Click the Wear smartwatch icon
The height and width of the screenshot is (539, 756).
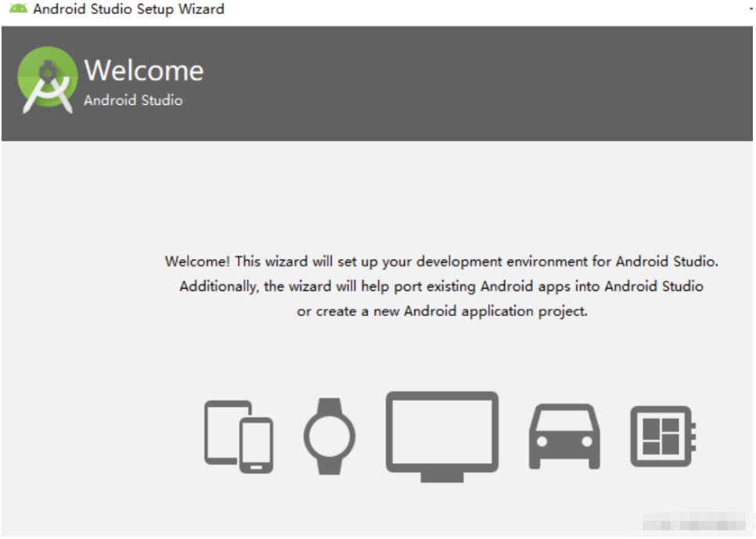click(329, 436)
